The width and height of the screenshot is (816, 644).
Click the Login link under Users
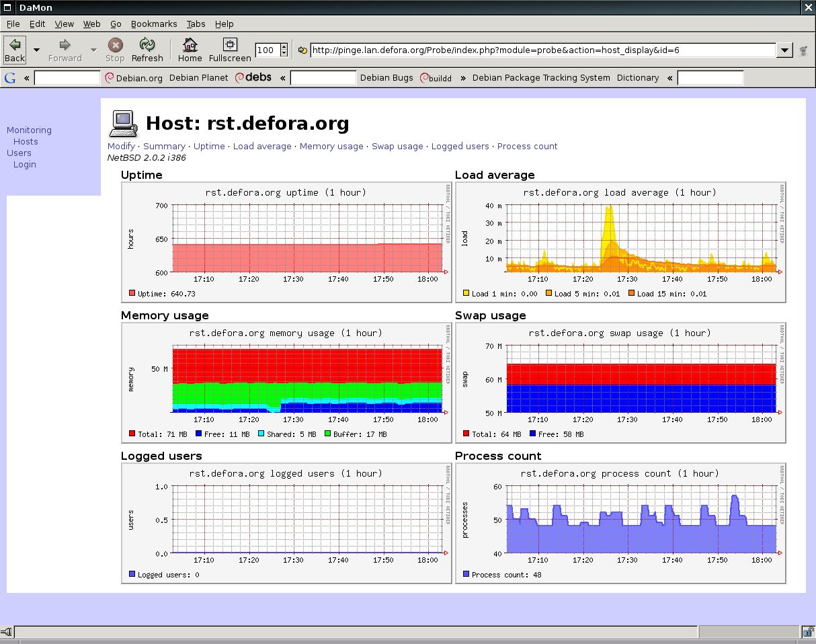tap(25, 164)
